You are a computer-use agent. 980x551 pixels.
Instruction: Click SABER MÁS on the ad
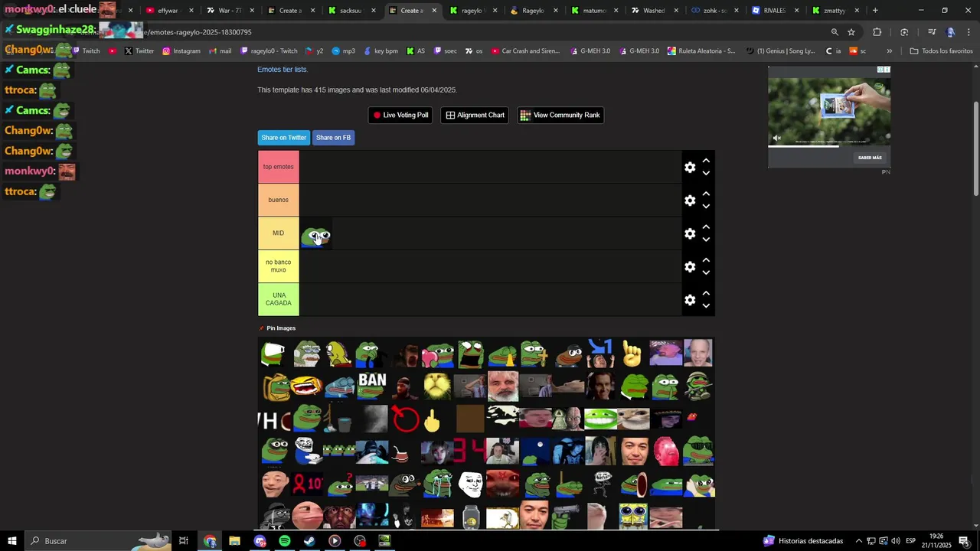[x=870, y=158]
